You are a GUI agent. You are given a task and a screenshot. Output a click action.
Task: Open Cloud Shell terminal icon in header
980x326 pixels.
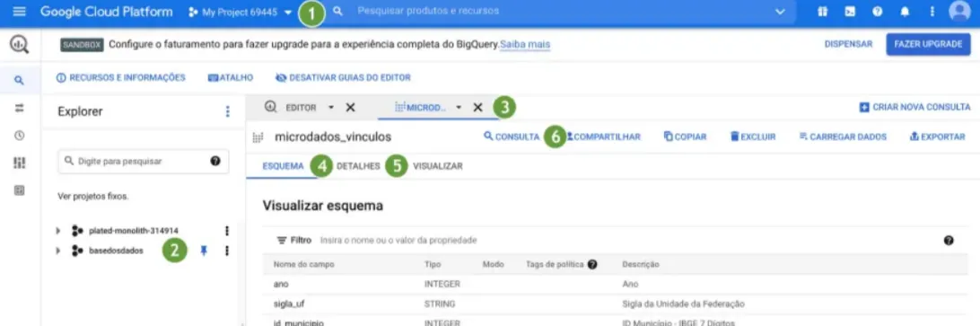pos(850,12)
